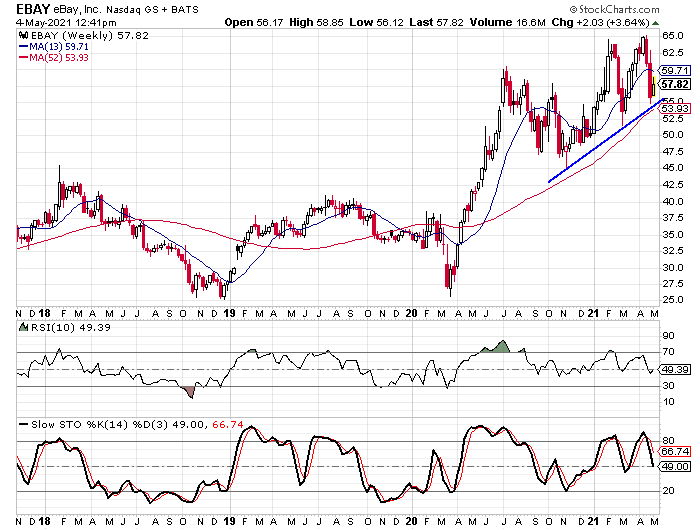Click the black line sample before Slow STO
700x530 pixels.
coord(24,424)
